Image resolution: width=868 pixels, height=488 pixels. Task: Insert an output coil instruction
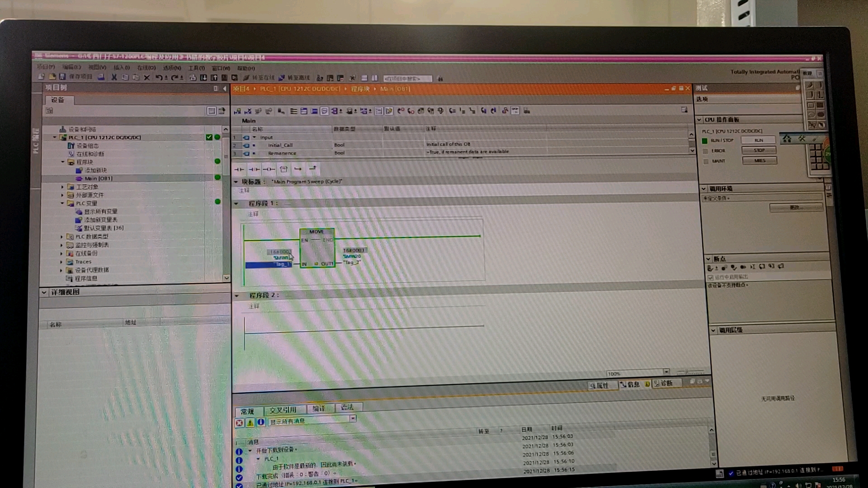click(269, 169)
